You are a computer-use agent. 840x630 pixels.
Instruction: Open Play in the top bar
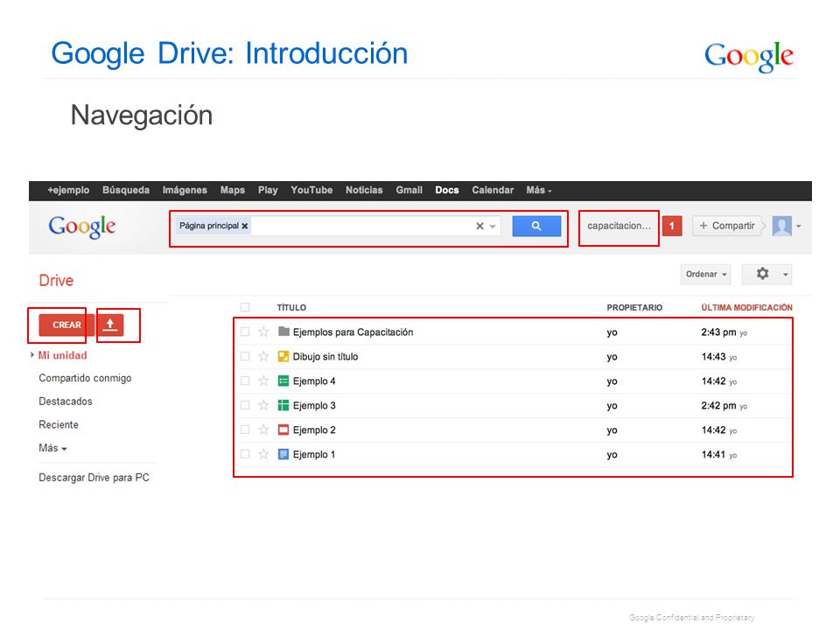click(x=268, y=190)
